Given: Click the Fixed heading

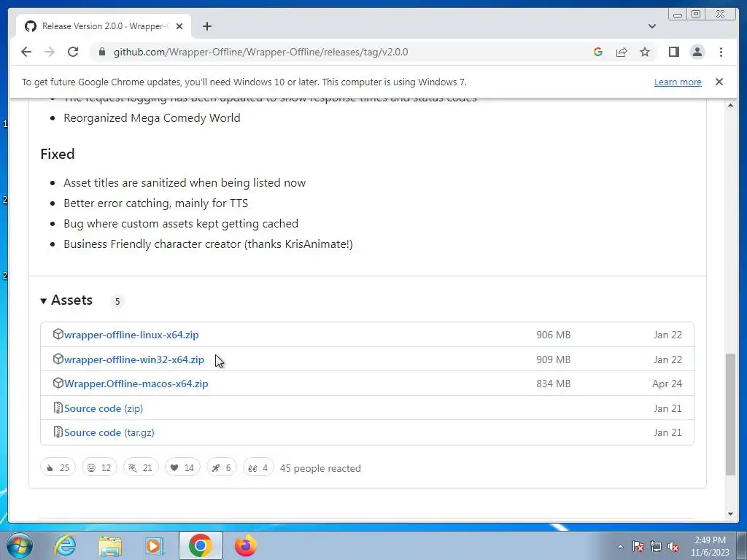Looking at the screenshot, I should pos(57,154).
